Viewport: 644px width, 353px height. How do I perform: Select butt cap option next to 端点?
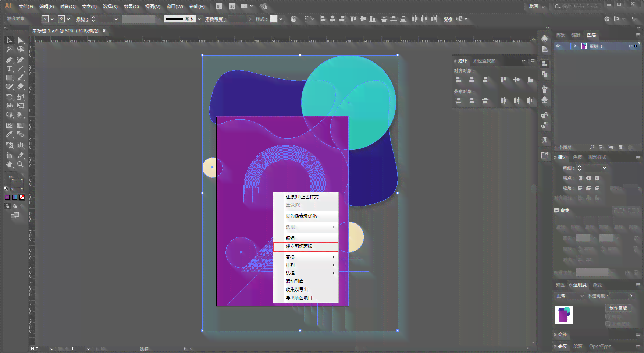tap(580, 178)
